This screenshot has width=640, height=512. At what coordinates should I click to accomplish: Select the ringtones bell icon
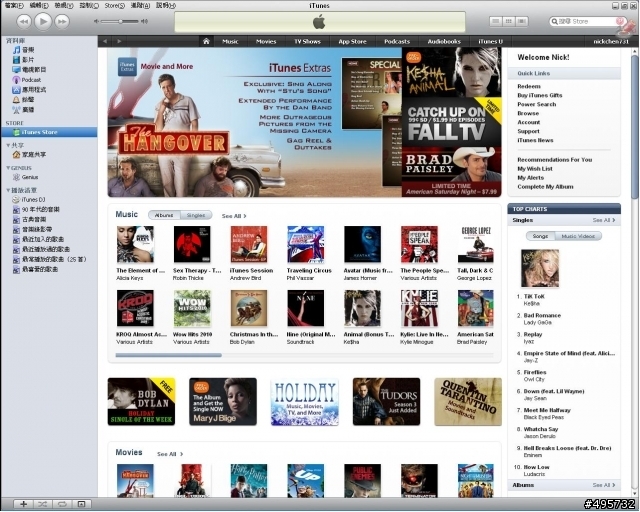pyautogui.click(x=17, y=100)
